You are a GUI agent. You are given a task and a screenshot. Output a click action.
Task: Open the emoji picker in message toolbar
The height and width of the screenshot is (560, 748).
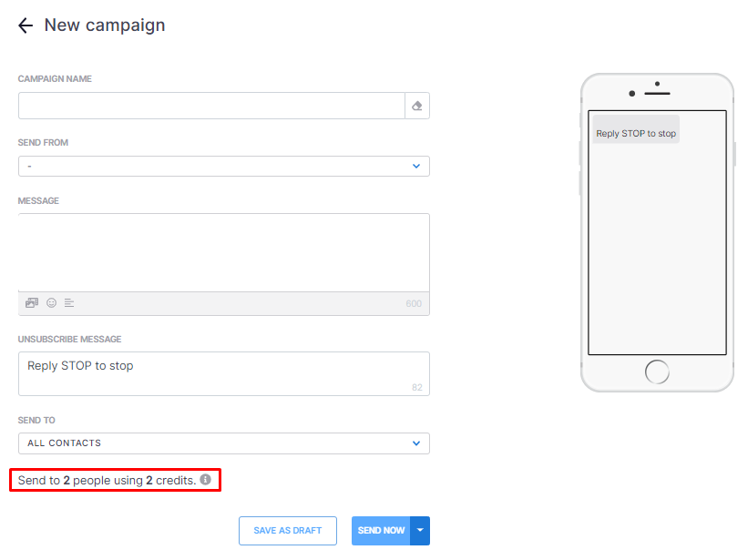click(52, 303)
